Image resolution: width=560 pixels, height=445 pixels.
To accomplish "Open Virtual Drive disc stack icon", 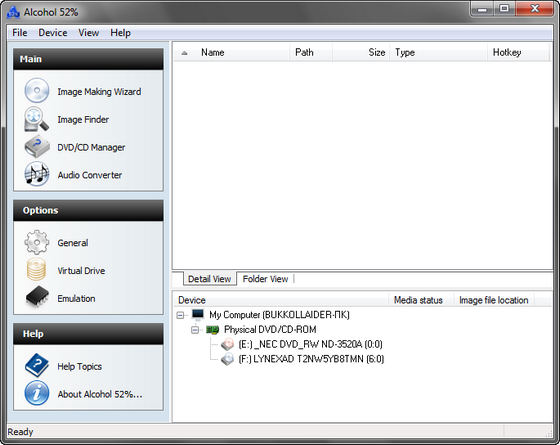I will [x=36, y=270].
